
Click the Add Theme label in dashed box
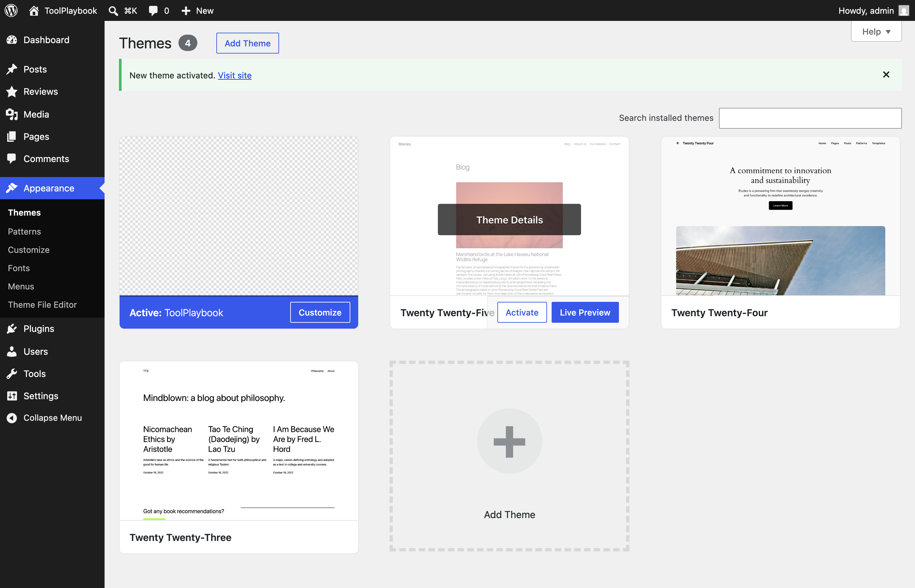click(x=509, y=514)
